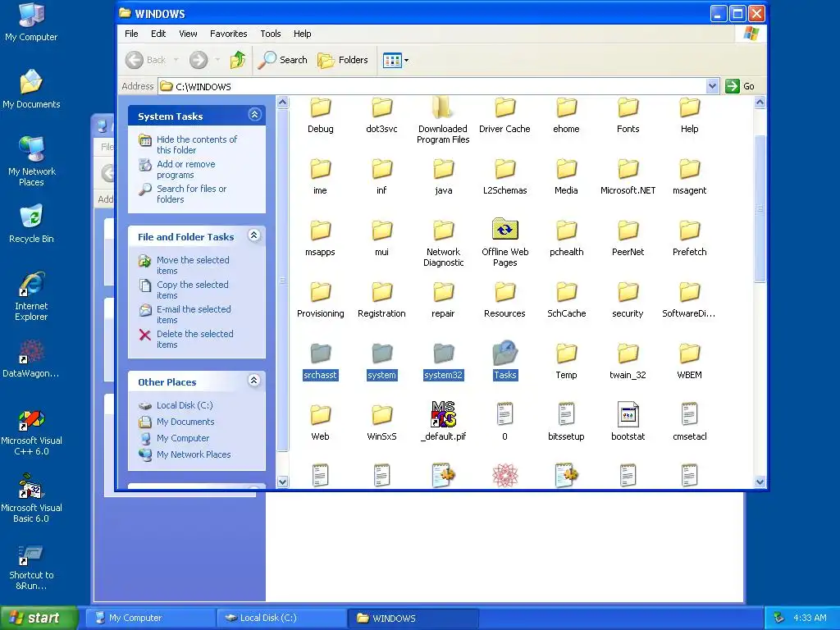Screen dimensions: 840x630
Task: Click Copy the selected items
Action: click(x=192, y=290)
